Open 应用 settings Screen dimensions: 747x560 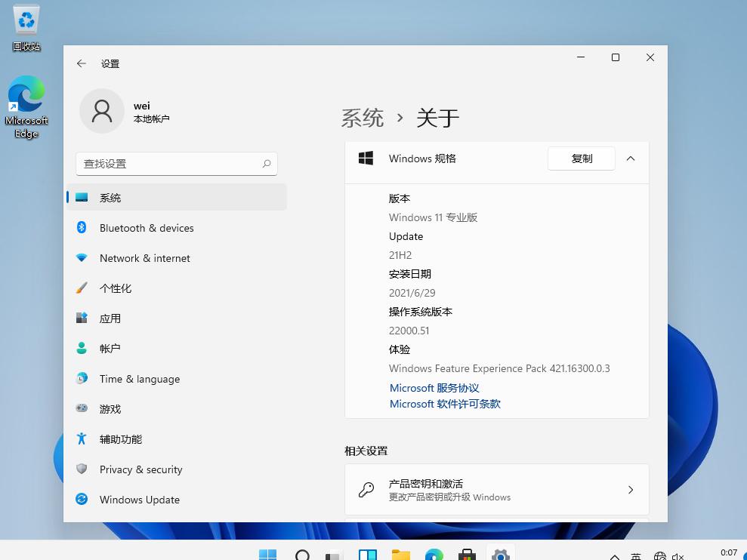click(177, 318)
